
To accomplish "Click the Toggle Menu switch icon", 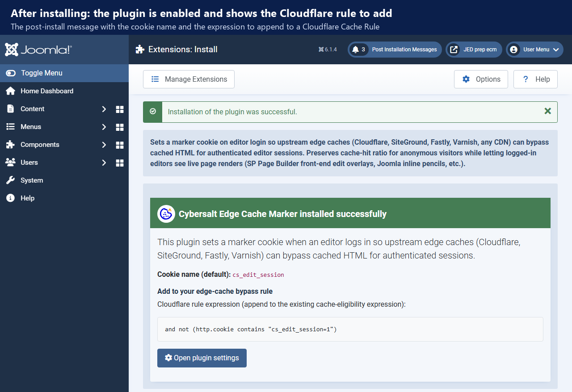I will 11,73.
